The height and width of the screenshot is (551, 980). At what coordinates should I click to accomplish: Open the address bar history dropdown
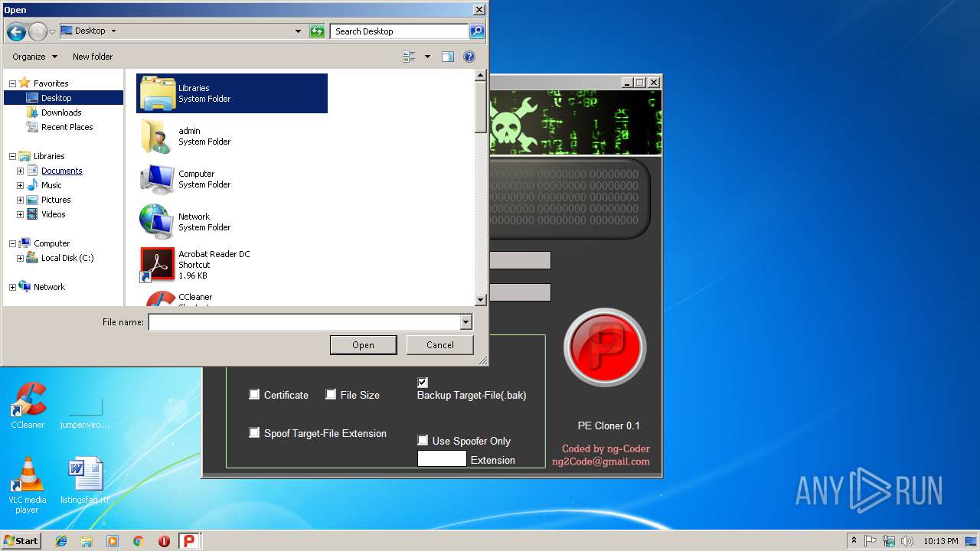(298, 31)
